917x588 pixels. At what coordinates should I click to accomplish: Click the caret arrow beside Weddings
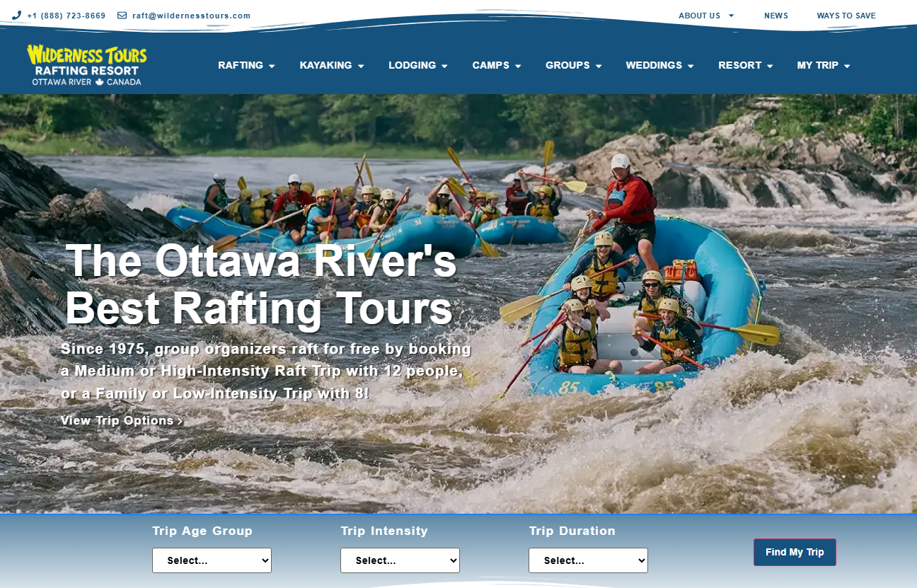691,66
